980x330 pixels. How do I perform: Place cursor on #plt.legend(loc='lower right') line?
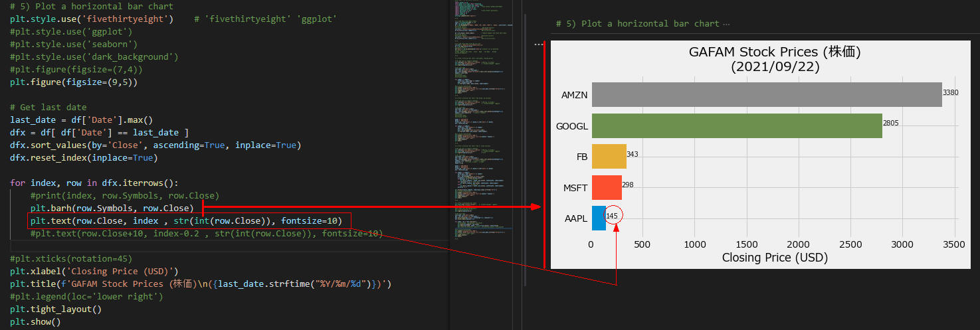click(86, 296)
